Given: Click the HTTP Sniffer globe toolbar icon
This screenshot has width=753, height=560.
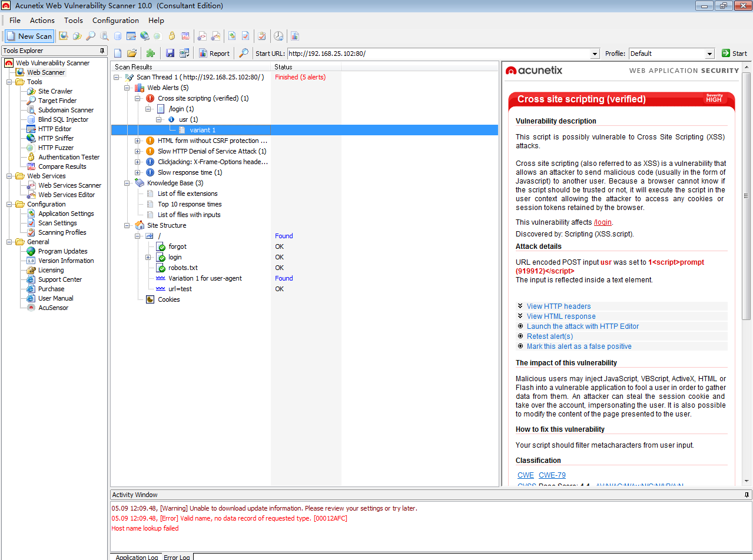Looking at the screenshot, I should [x=144, y=36].
